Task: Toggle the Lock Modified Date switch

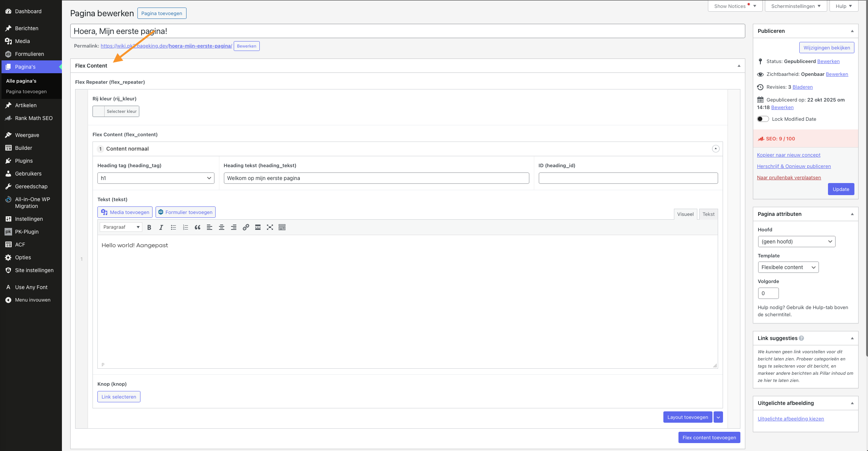Action: [x=763, y=119]
